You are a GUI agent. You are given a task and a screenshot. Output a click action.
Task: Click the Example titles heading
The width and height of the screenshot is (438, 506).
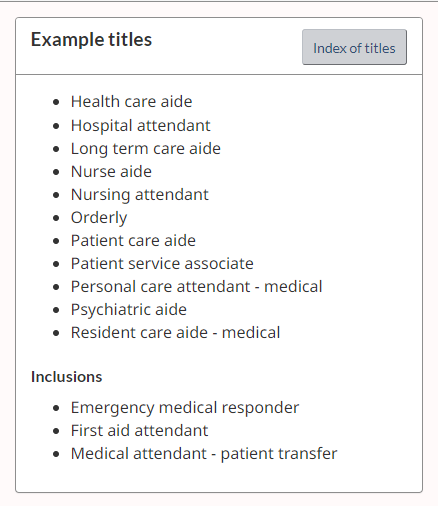91,40
